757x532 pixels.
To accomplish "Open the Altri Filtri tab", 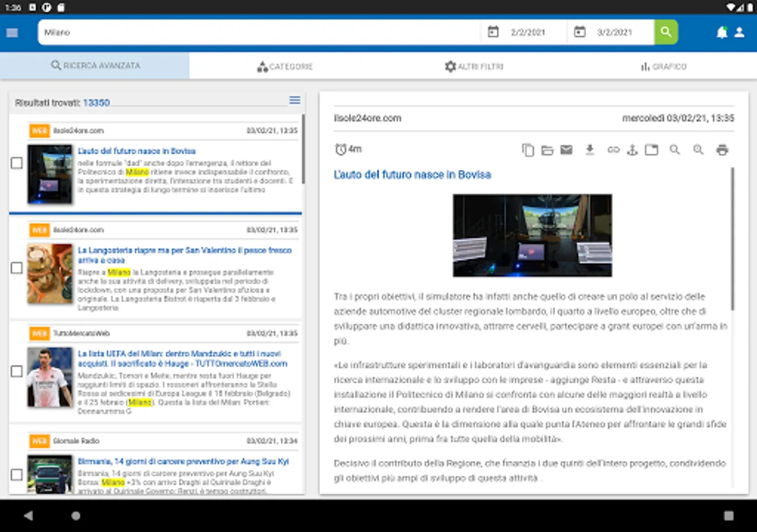I will coord(474,66).
